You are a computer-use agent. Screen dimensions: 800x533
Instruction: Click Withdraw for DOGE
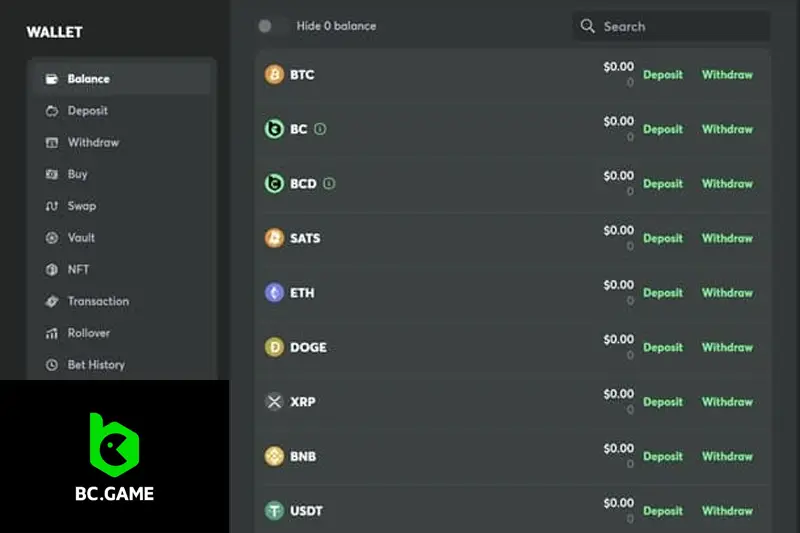(x=727, y=348)
